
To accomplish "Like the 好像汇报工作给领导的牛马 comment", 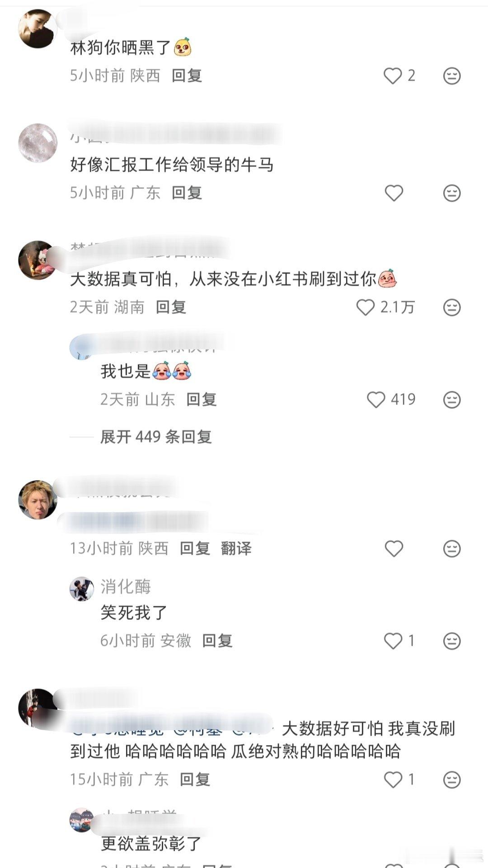I will coord(394,193).
